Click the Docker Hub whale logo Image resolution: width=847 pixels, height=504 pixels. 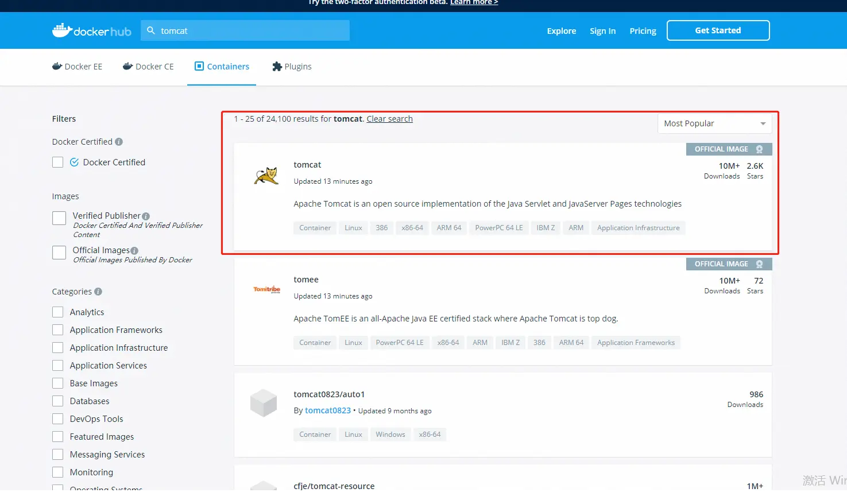pyautogui.click(x=92, y=30)
